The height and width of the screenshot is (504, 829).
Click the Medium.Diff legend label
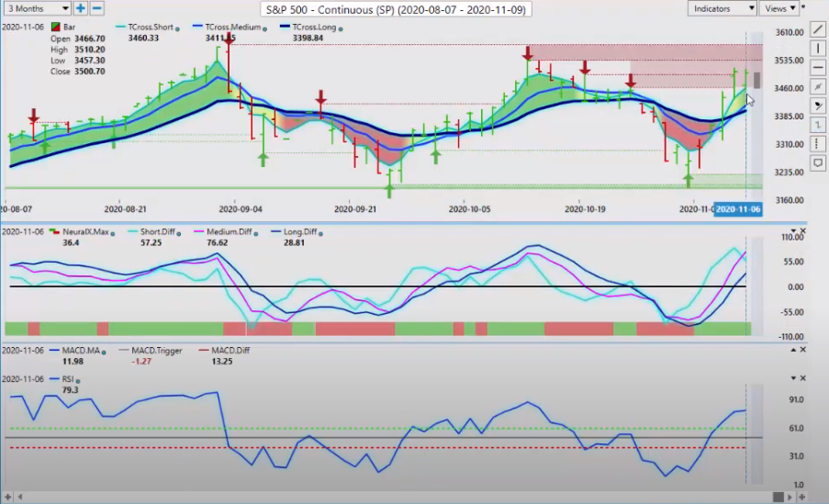(230, 231)
